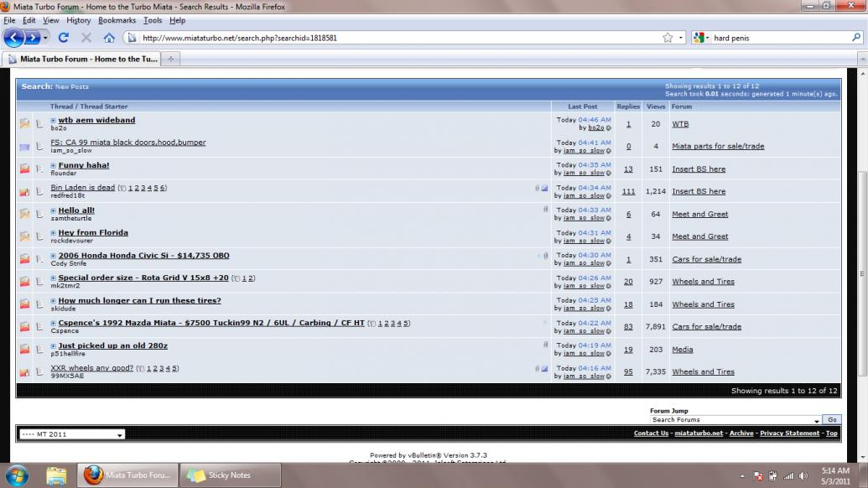
Task: Go to first new post in 'Just picked up an old 280z'
Action: pyautogui.click(x=53, y=345)
